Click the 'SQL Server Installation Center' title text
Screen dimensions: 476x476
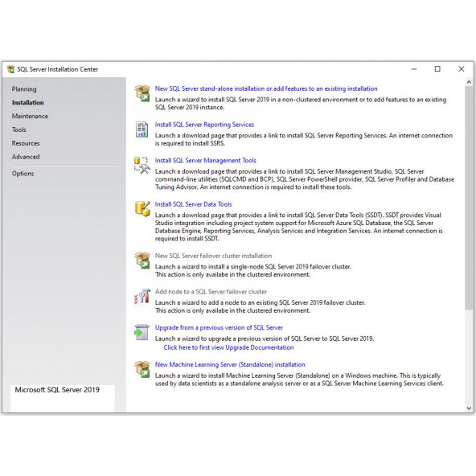click(57, 69)
